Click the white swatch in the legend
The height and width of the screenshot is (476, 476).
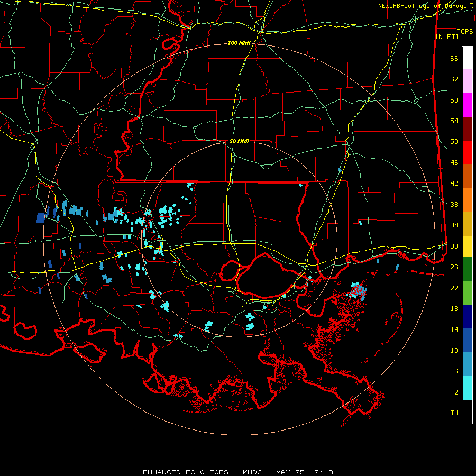[x=467, y=58]
